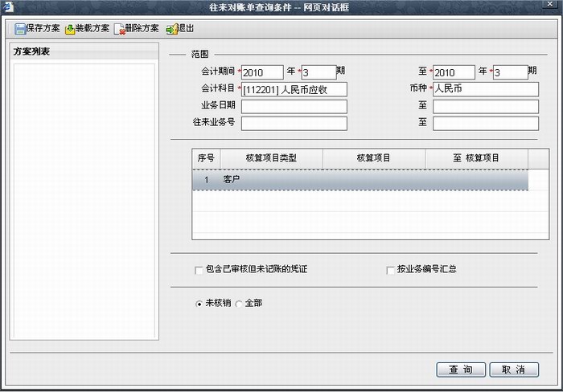Click the 核算项目 column header
The height and width of the screenshot is (392, 563).
coord(374,158)
